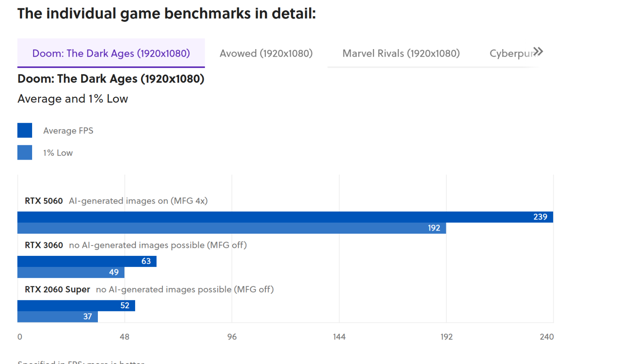This screenshot has height=364, width=634.
Task: Click the double-chevron arrow to show more tabs
Action: [x=538, y=52]
